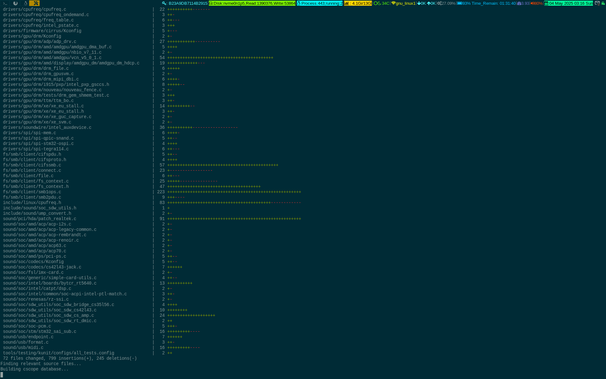Viewport: 606px width, 379px height.
Task: Click the red status block near date
Action: click(x=536, y=3)
